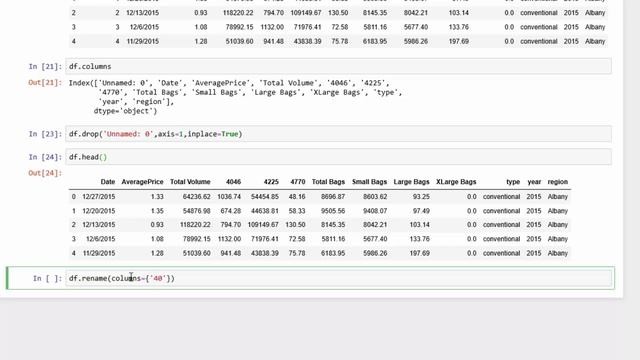Select the Out[21]: prompt label
Viewport: 640px width, 360px height.
(x=45, y=82)
